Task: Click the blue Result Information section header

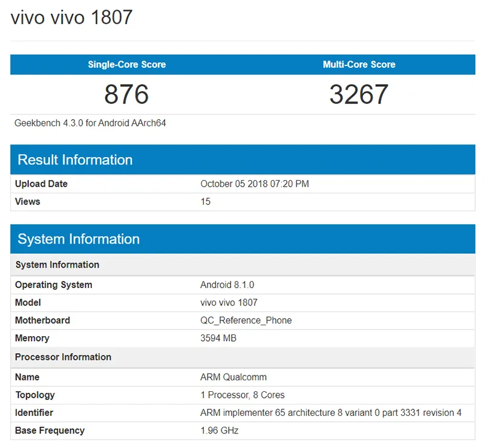Action: (x=75, y=160)
